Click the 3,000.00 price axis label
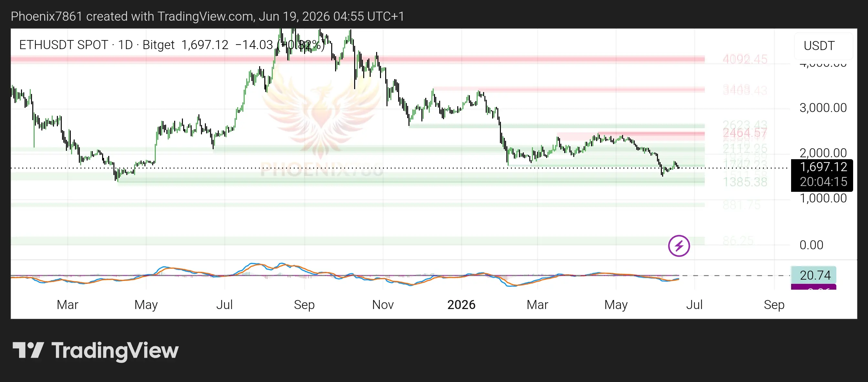The height and width of the screenshot is (382, 868). pyautogui.click(x=823, y=108)
